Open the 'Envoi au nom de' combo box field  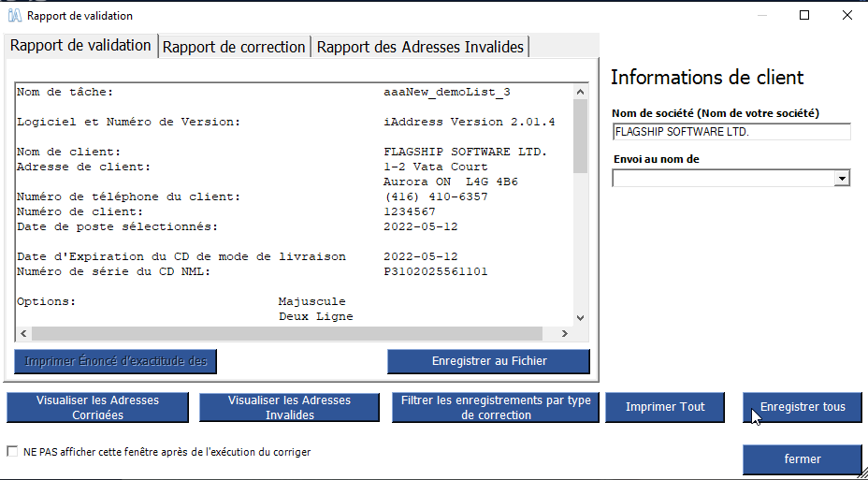tap(731, 179)
